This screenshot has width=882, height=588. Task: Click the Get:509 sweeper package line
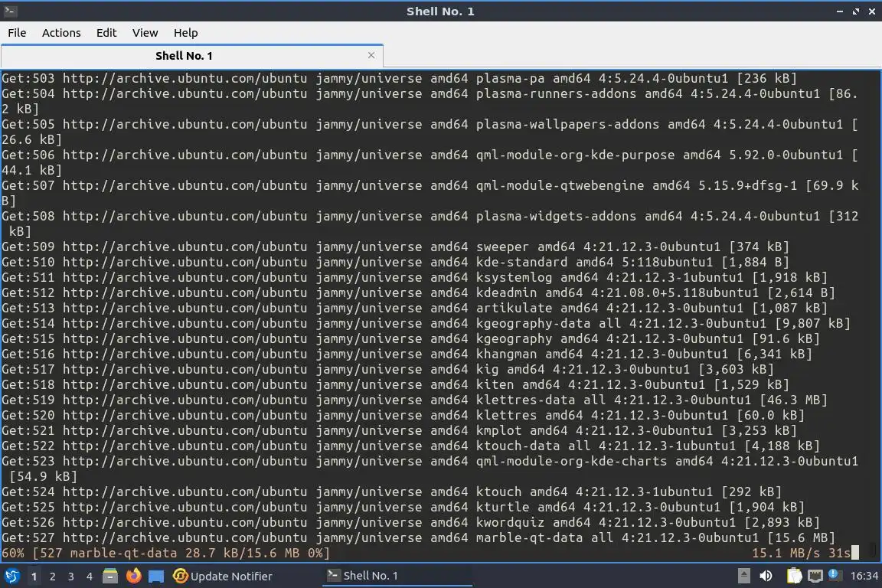point(395,247)
